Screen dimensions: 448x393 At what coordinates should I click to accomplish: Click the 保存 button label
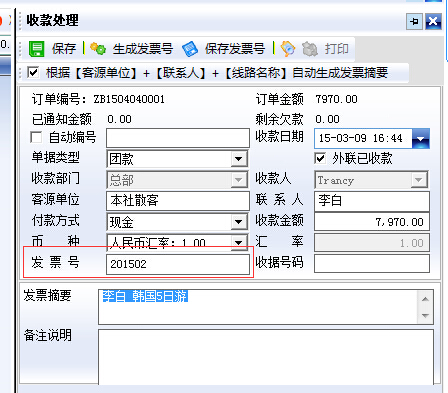coord(64,49)
